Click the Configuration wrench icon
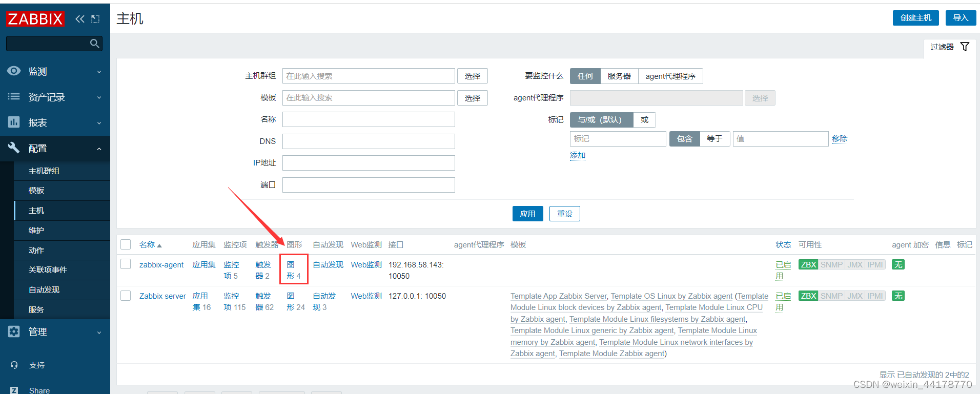Viewport: 980px width, 394px height. coord(14,148)
